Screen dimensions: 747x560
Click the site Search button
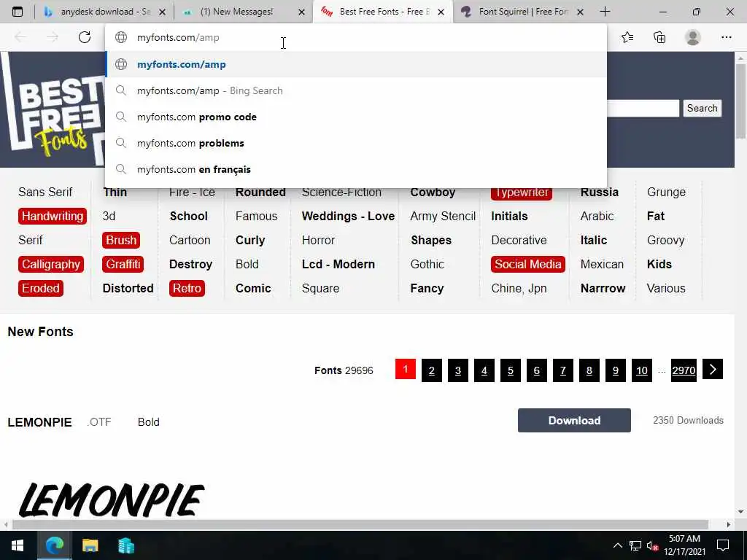coord(702,108)
